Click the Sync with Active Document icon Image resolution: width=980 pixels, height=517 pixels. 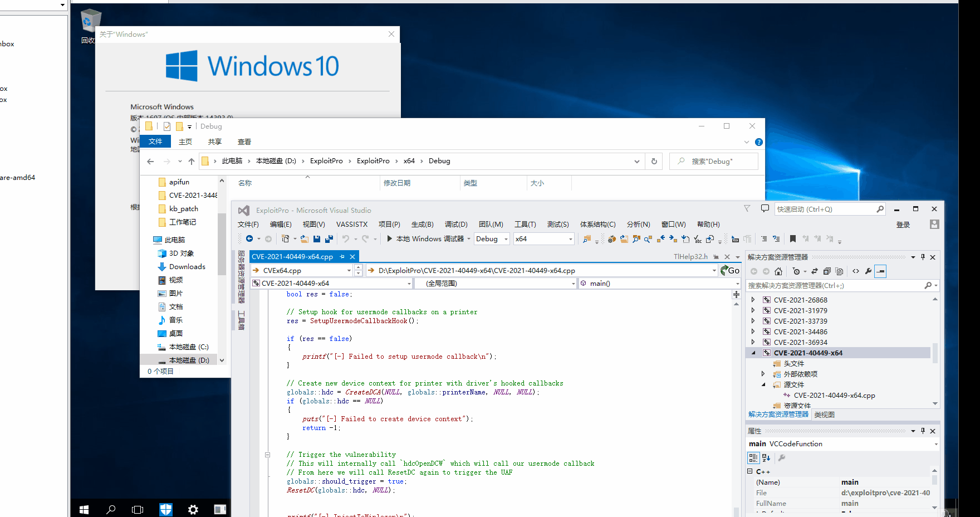(x=815, y=271)
